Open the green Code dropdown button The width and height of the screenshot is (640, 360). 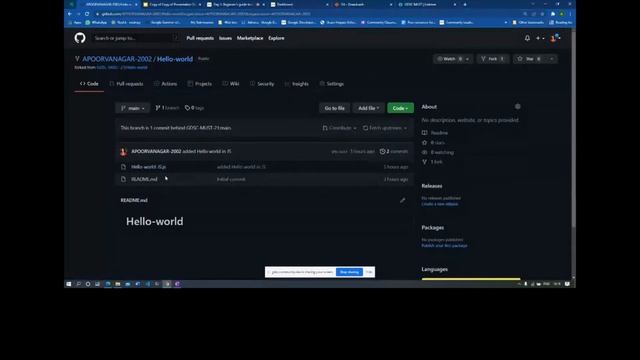point(400,108)
